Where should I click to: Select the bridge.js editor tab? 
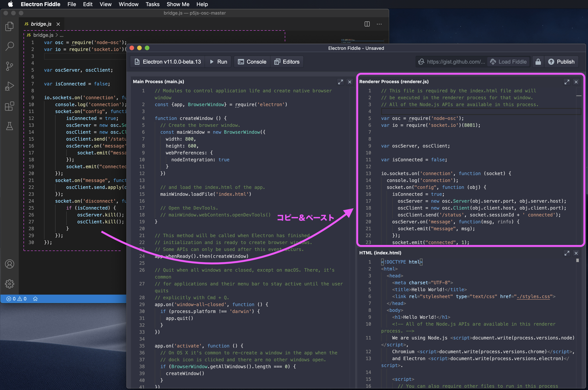(x=41, y=24)
